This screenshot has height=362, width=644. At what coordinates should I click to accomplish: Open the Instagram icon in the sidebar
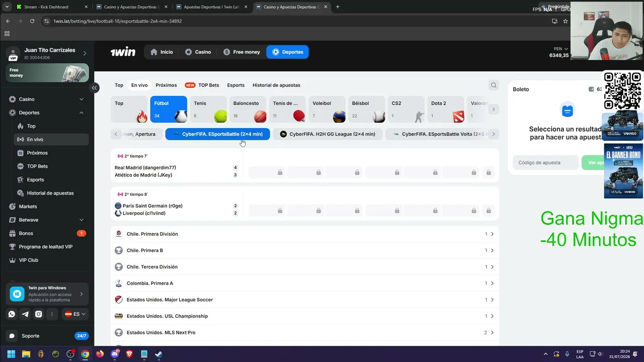click(x=39, y=314)
